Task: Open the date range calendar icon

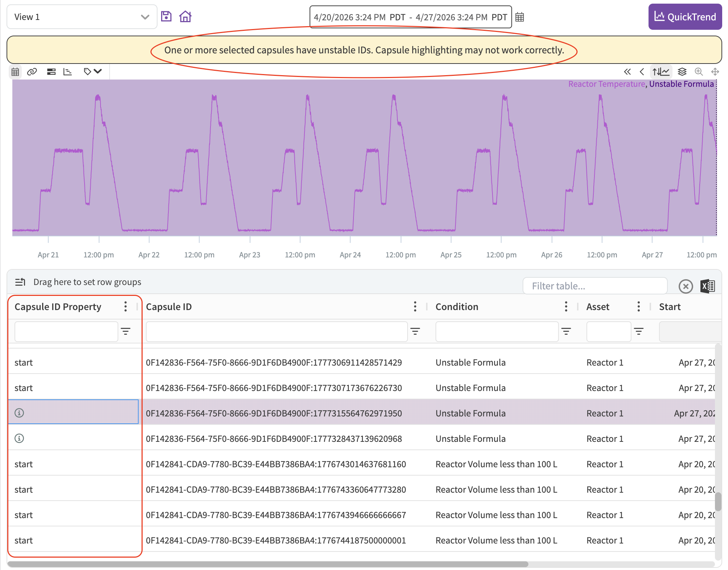Action: coord(520,17)
